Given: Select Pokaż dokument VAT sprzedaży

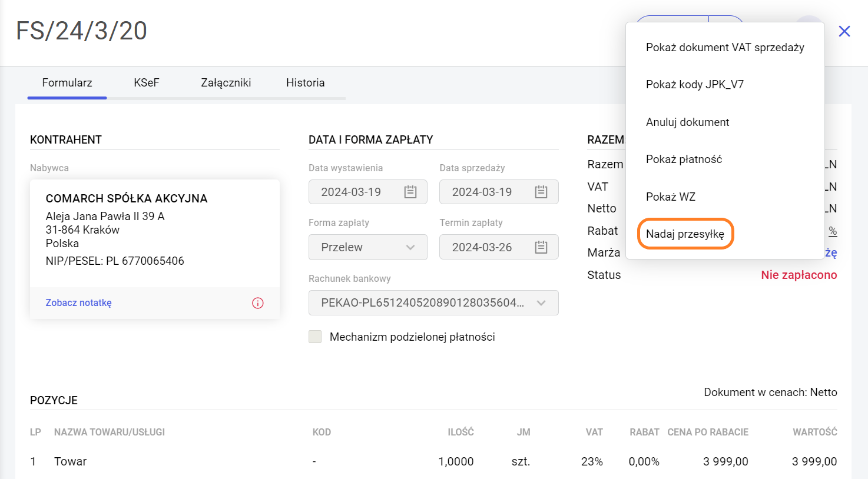Looking at the screenshot, I should 725,48.
